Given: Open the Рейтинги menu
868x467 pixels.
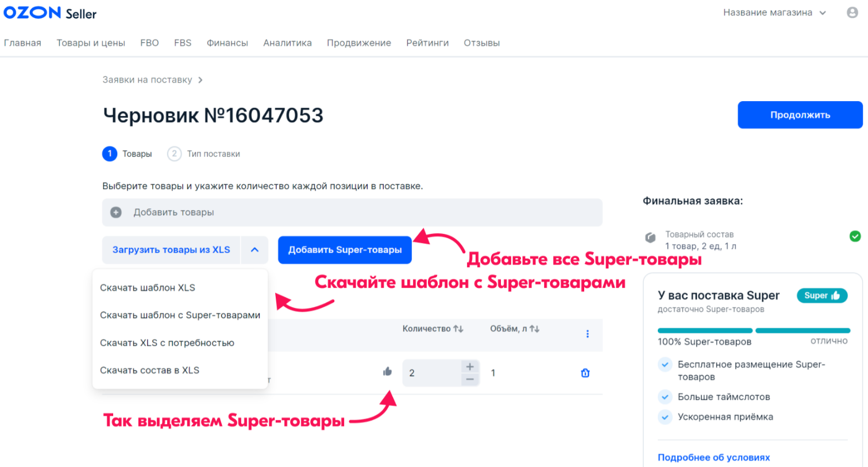Looking at the screenshot, I should pos(427,43).
